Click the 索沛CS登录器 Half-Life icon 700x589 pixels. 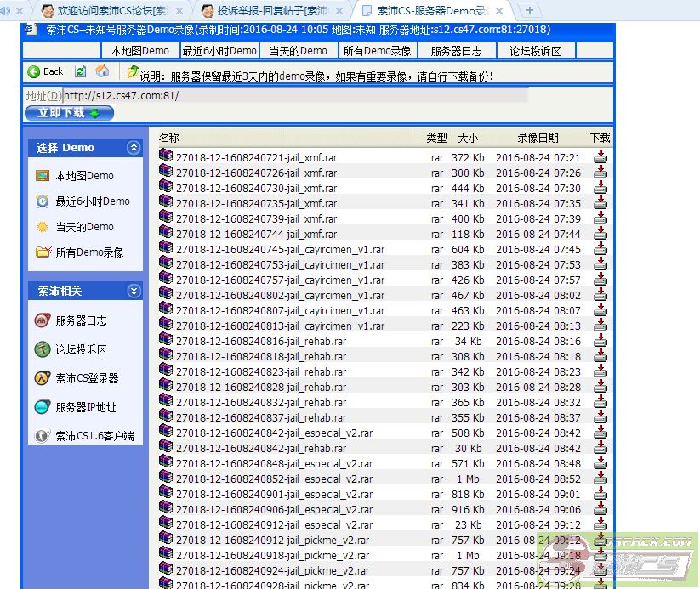coord(42,378)
